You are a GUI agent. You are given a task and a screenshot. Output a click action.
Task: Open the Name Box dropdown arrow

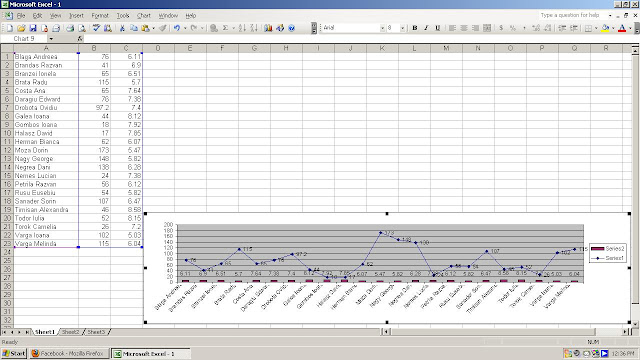(51, 39)
